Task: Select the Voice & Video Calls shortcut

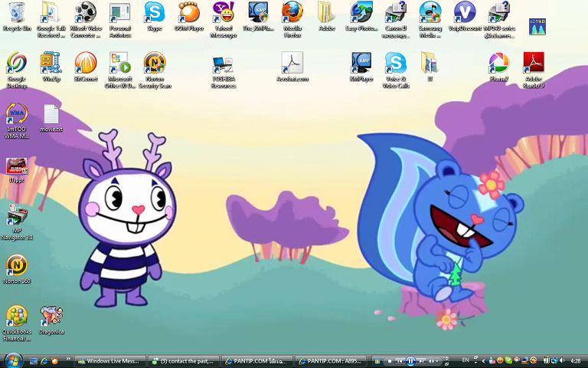Action: click(x=396, y=71)
